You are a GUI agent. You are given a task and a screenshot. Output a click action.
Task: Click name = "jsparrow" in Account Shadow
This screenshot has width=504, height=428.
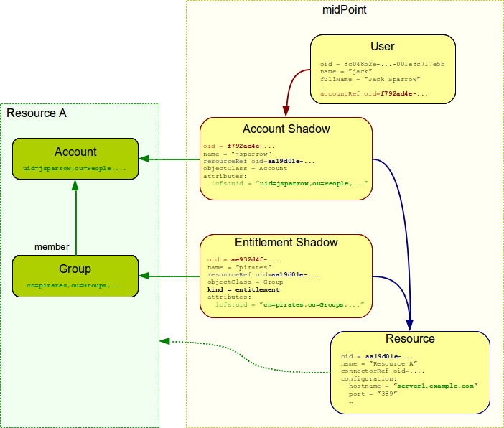[237, 154]
